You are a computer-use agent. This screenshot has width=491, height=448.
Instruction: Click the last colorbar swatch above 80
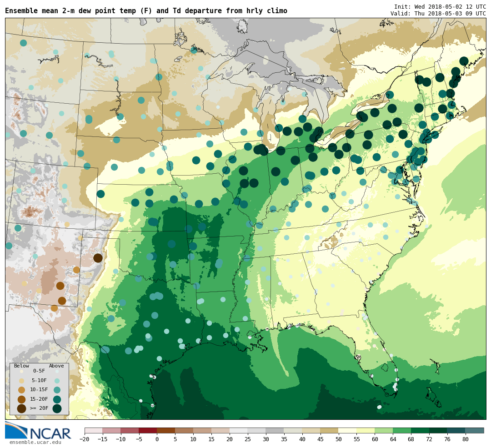point(475,430)
